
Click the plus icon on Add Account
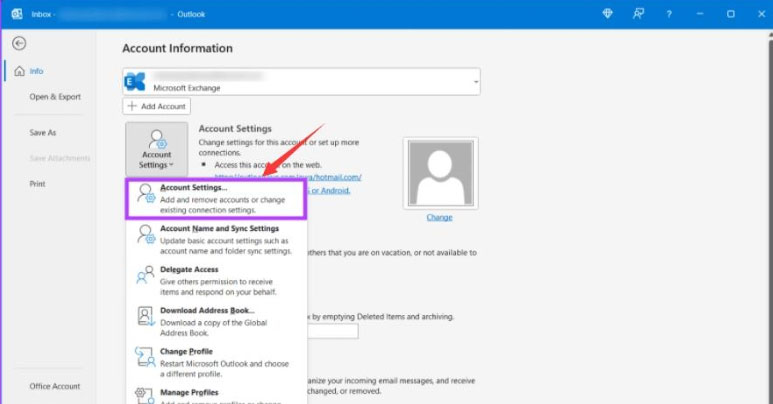coord(132,106)
